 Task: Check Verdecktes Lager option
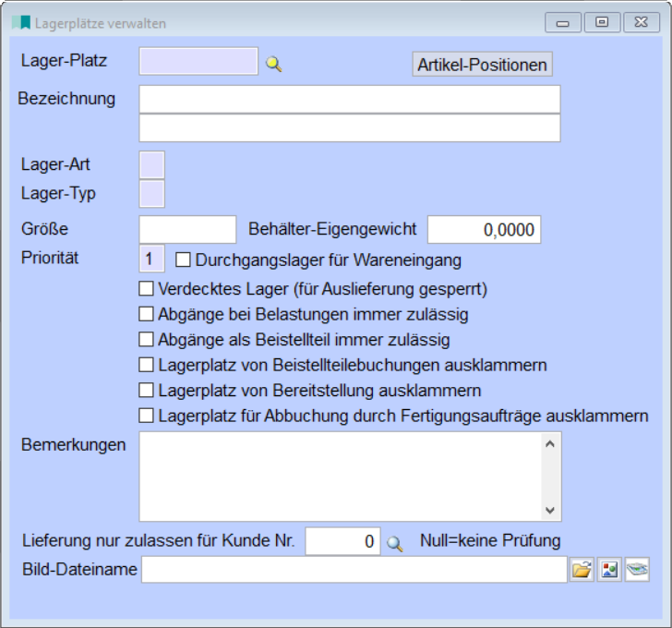click(x=146, y=289)
